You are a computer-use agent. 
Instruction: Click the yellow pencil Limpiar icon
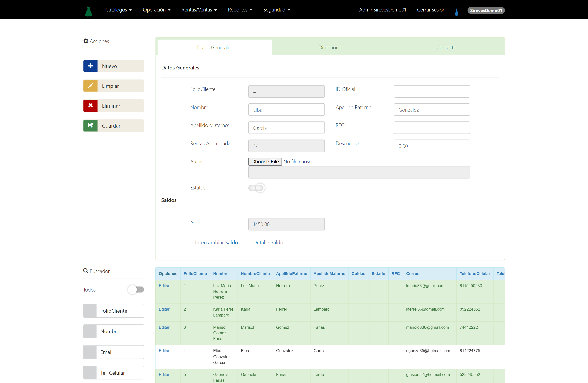90,86
